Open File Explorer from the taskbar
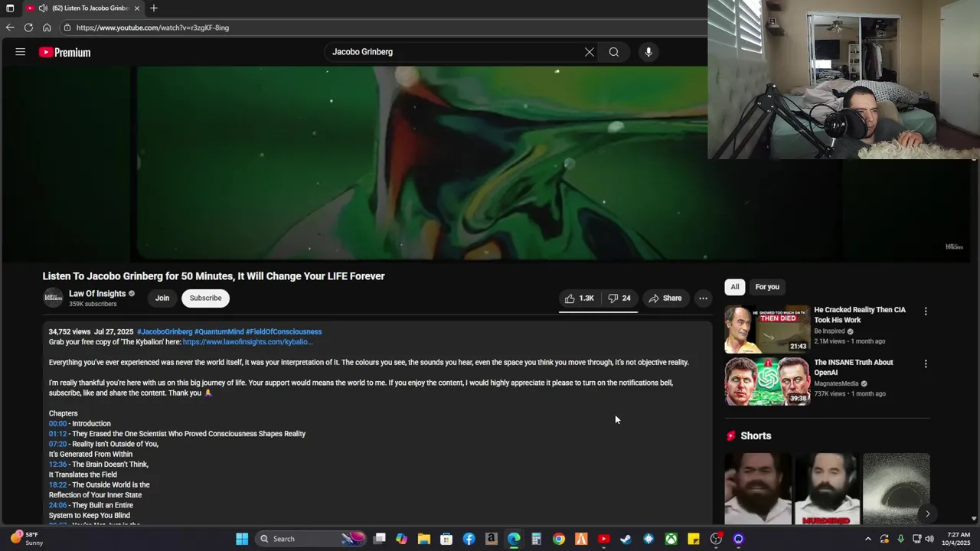This screenshot has width=980, height=551. coord(424,539)
